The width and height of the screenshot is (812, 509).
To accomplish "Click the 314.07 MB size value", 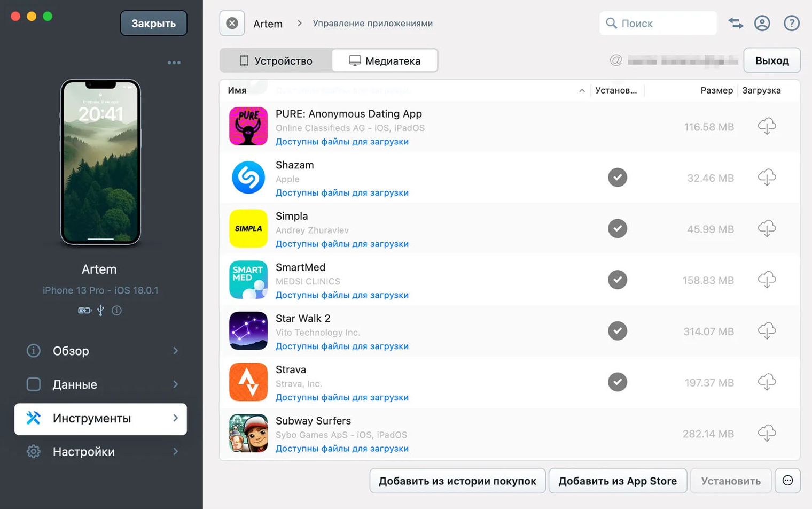I will click(708, 331).
